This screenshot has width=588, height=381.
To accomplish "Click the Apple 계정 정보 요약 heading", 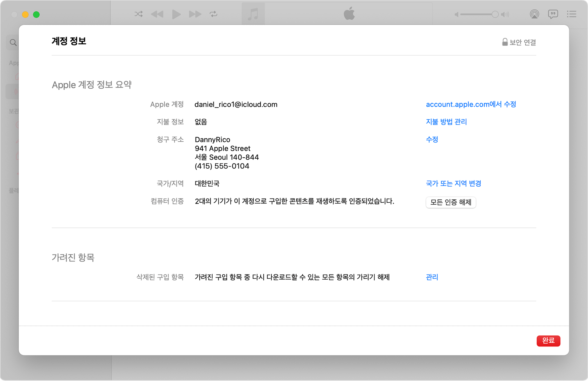I will point(92,85).
